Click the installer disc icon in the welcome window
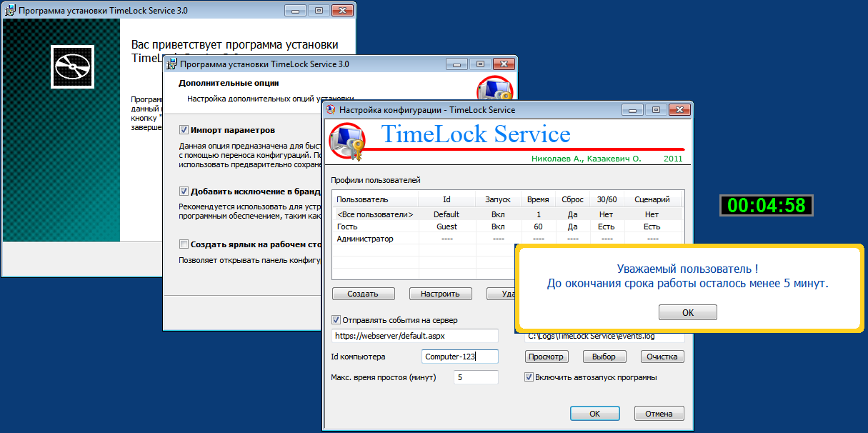The height and width of the screenshot is (433, 868). 73,67
